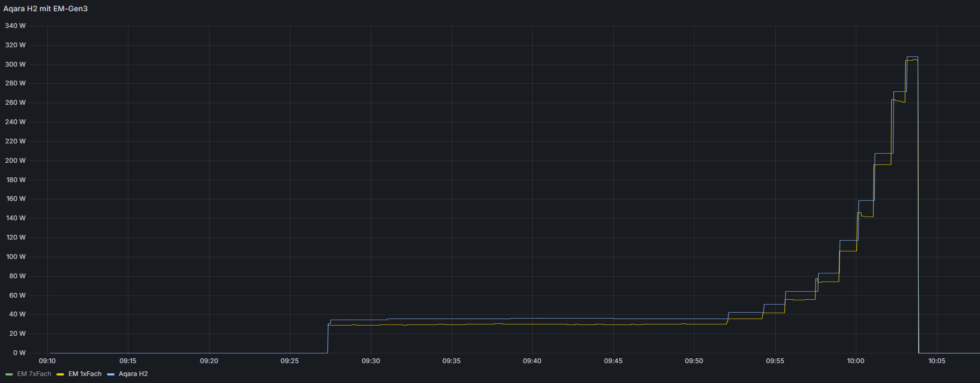
Task: Click the 280 W y-axis label
Action: tap(16, 83)
